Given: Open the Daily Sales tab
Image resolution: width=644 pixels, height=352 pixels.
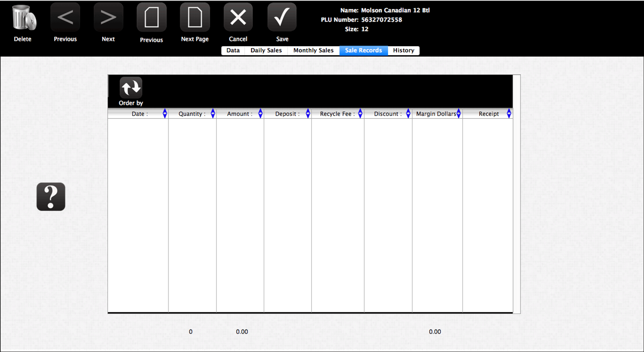Looking at the screenshot, I should pyautogui.click(x=266, y=50).
